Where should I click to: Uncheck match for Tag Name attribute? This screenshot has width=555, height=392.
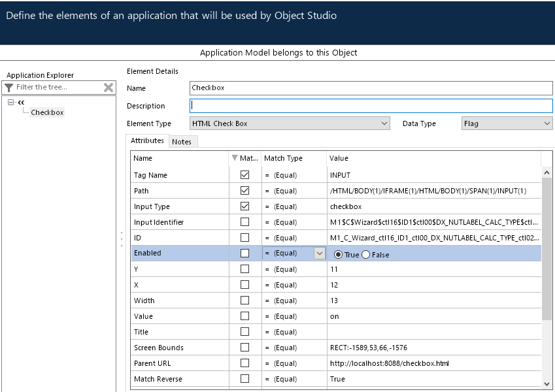coord(244,175)
